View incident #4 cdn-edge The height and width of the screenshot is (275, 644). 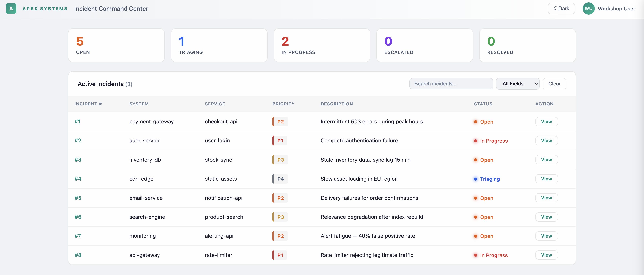546,179
